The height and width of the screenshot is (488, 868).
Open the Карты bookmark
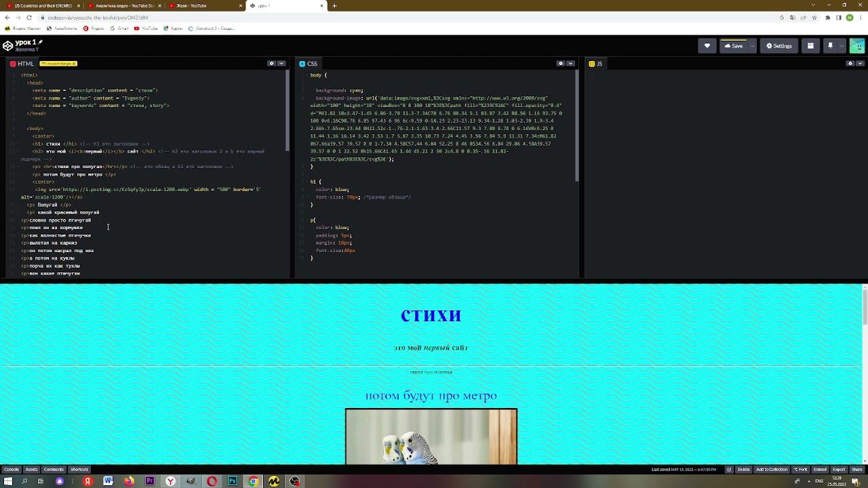coord(173,28)
